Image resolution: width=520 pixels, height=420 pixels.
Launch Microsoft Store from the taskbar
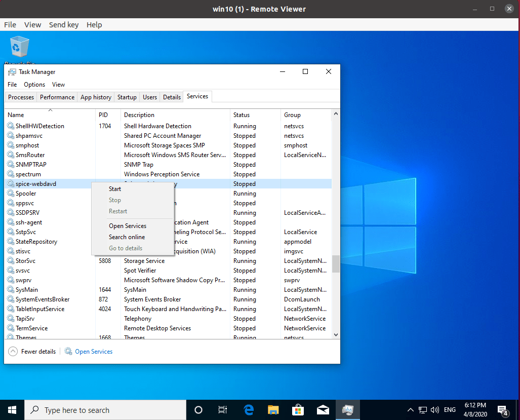(x=298, y=410)
